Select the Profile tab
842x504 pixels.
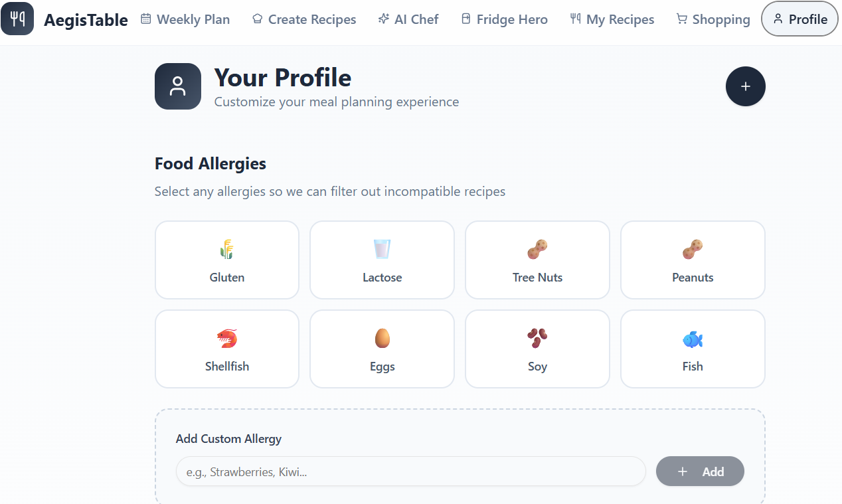[x=800, y=19]
